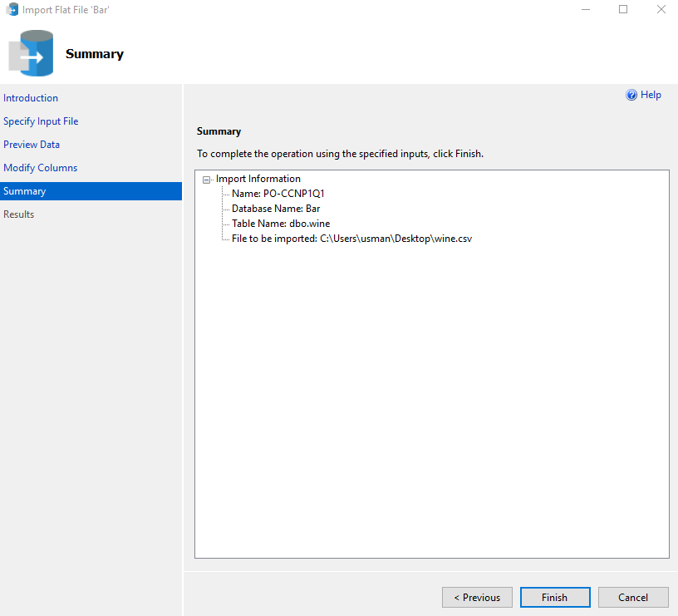The width and height of the screenshot is (678, 616).
Task: Select the Import Information tree row
Action: click(258, 179)
